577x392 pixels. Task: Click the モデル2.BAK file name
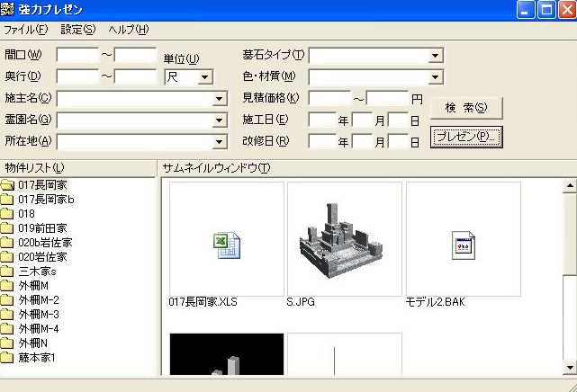tap(435, 302)
